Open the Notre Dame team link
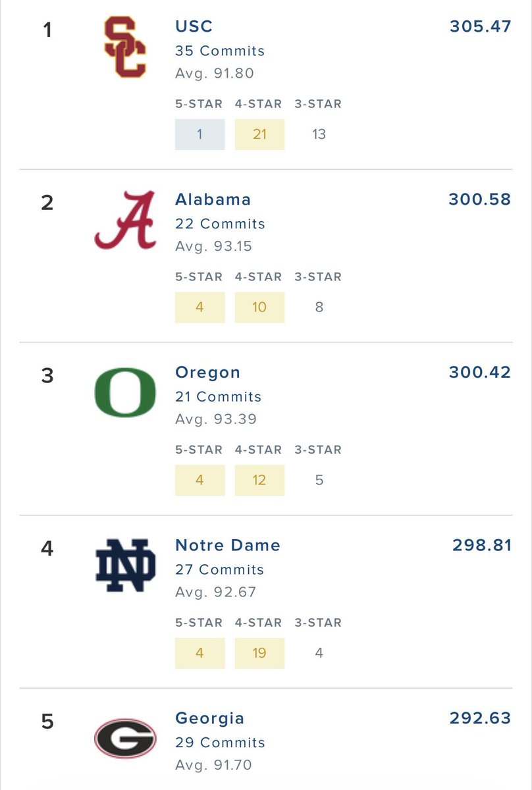This screenshot has width=532, height=790. pos(227,545)
